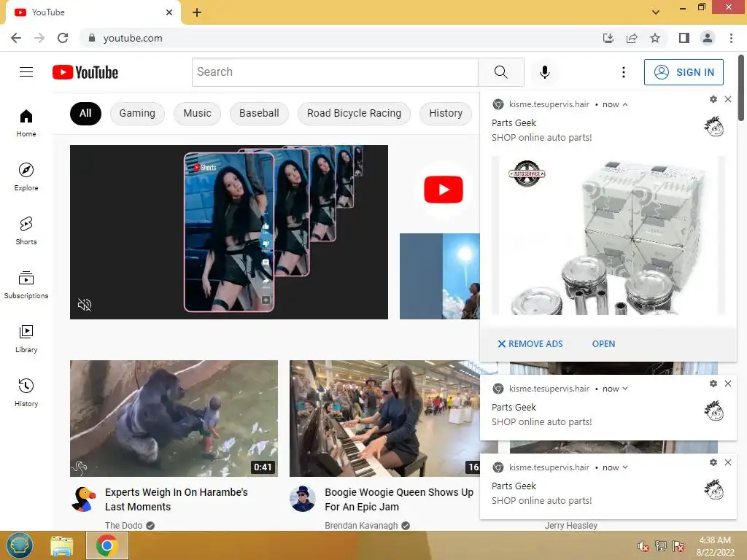The width and height of the screenshot is (747, 560).
Task: Open YouTube settings three-dot menu
Action: [623, 72]
